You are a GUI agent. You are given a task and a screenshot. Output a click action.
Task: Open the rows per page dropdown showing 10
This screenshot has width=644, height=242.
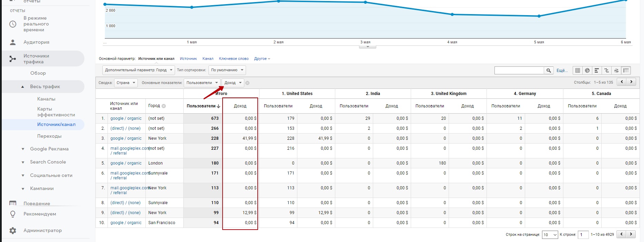(550, 235)
